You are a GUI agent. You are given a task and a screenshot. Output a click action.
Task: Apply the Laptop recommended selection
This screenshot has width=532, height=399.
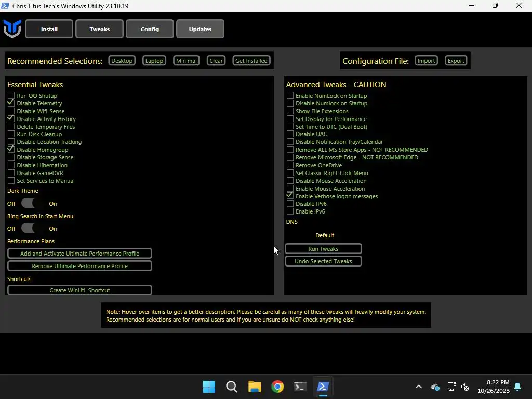[x=154, y=61]
